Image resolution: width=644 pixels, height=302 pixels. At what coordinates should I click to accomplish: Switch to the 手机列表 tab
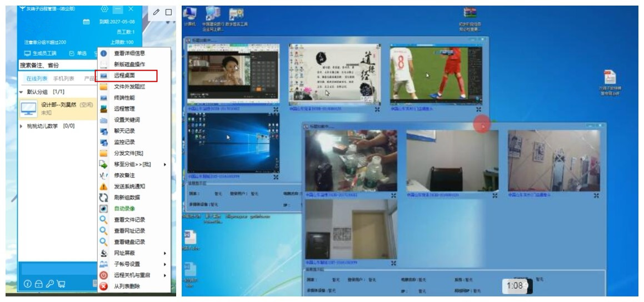click(x=63, y=78)
